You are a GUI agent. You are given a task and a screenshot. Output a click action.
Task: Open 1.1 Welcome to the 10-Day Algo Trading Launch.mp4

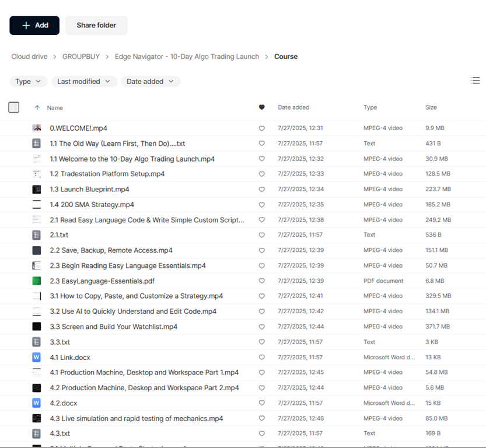[132, 159]
